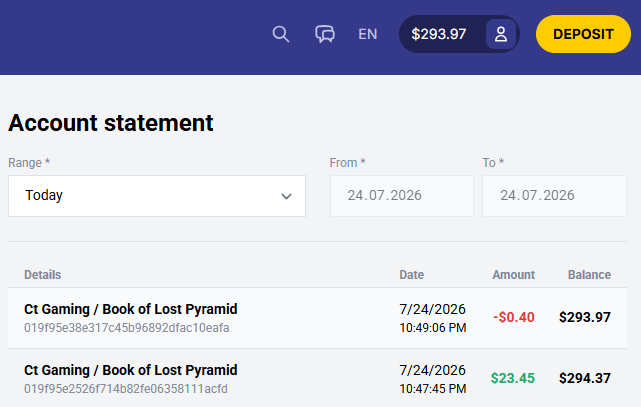Screen dimensions: 641x407
Task: Open the $293.97 balance display
Action: (439, 34)
